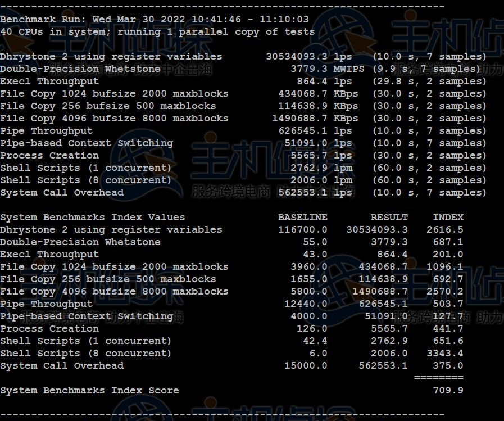Viewport: 504px width, 421px height.
Task: Select index value '375.0' for System Call Overhead
Action: 448,366
